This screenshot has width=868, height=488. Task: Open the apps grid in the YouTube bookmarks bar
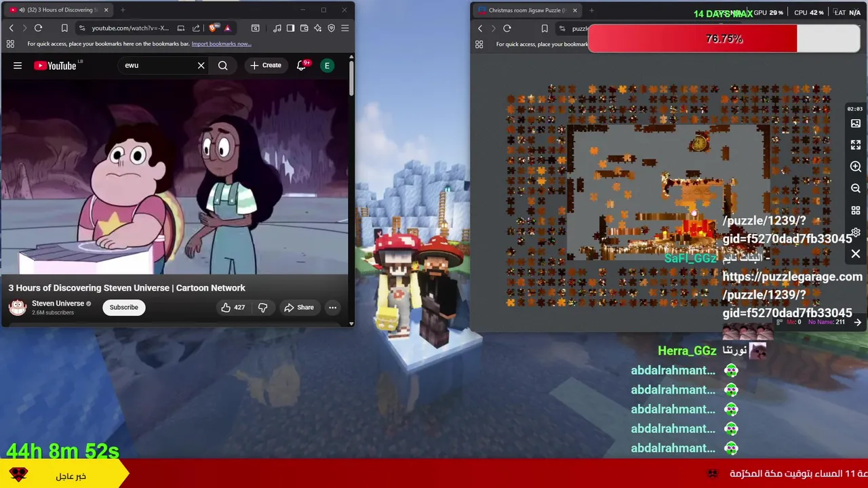pyautogui.click(x=10, y=44)
